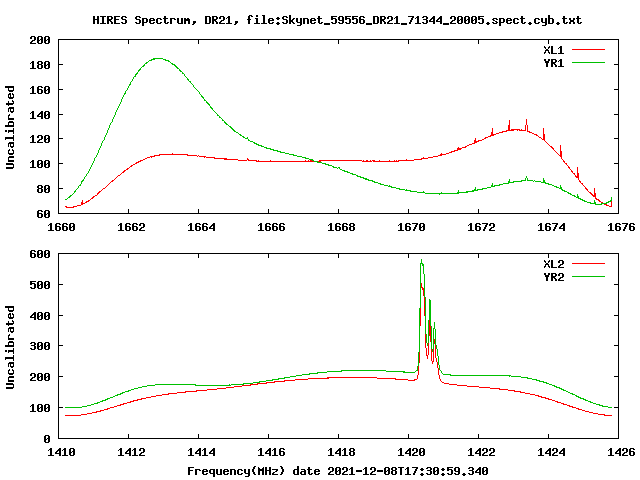Click the 1664 x-axis tick label
This screenshot has height=480, width=640.
point(201,227)
